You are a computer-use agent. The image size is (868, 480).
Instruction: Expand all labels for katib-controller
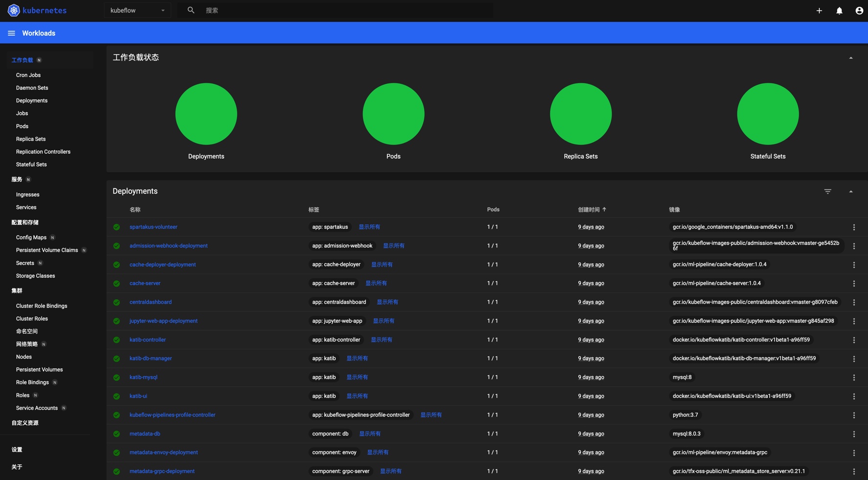pyautogui.click(x=382, y=339)
